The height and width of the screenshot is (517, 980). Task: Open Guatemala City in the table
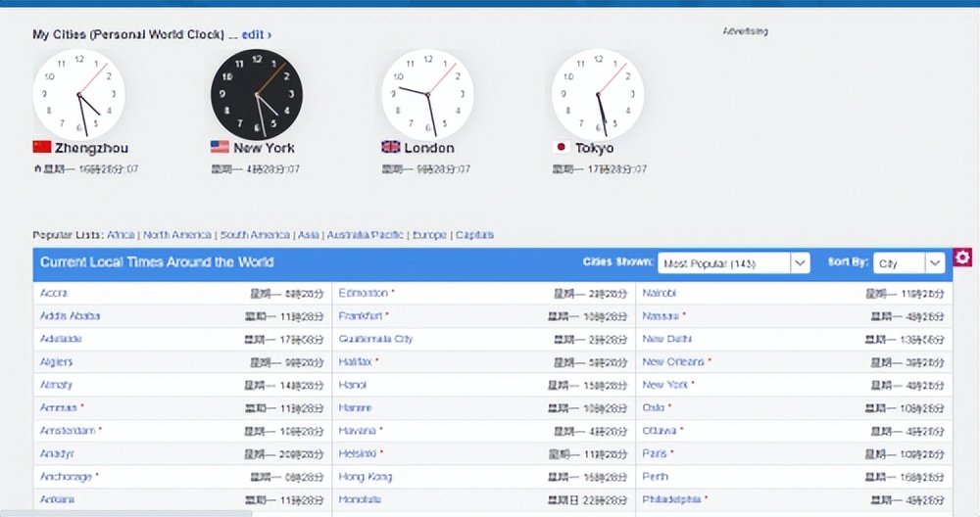375,339
